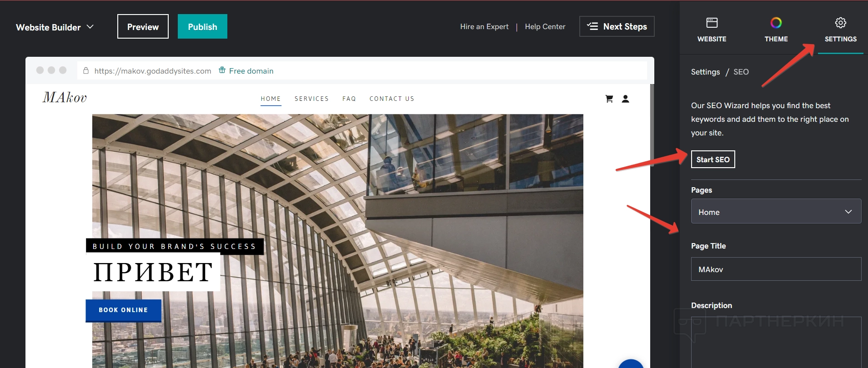Screen dimensions: 868x368
Task: Open the Pages dropdown showing Home
Action: tap(776, 211)
